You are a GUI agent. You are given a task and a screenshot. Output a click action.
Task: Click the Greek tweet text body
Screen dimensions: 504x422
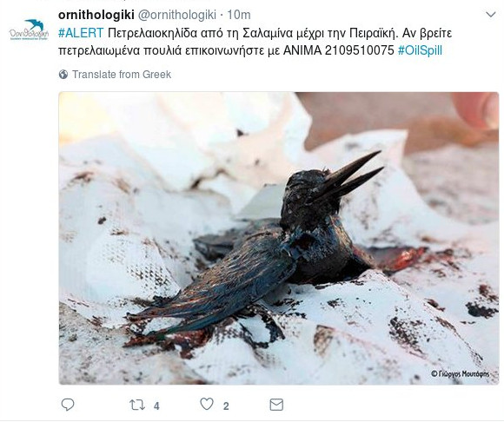coord(255,42)
